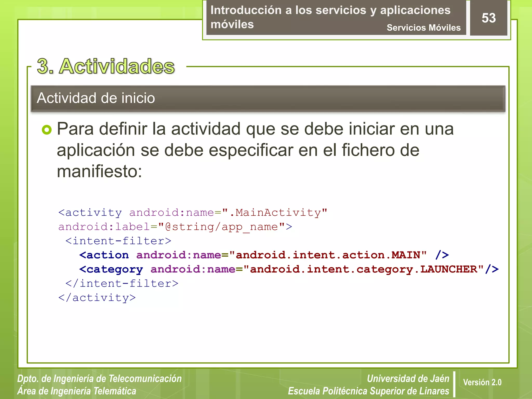Click the title 'Introducción a los servicios y aplicaciones móviles'

[x=330, y=17]
